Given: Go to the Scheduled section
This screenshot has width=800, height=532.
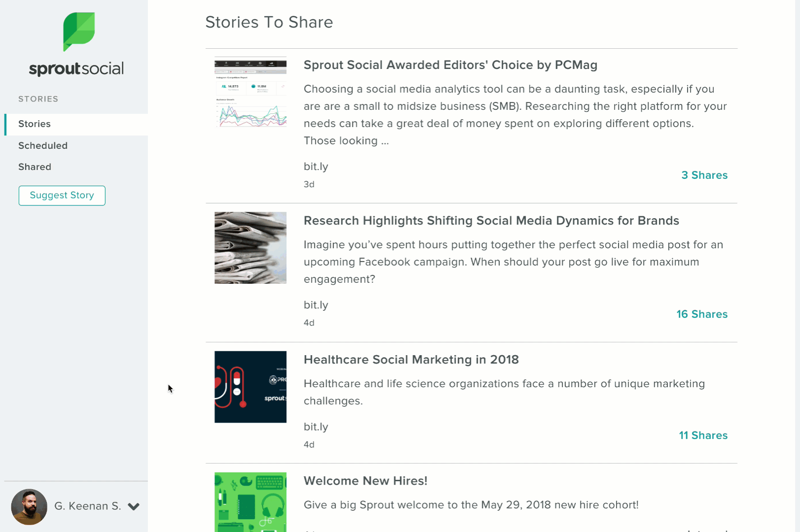Looking at the screenshot, I should pos(43,146).
